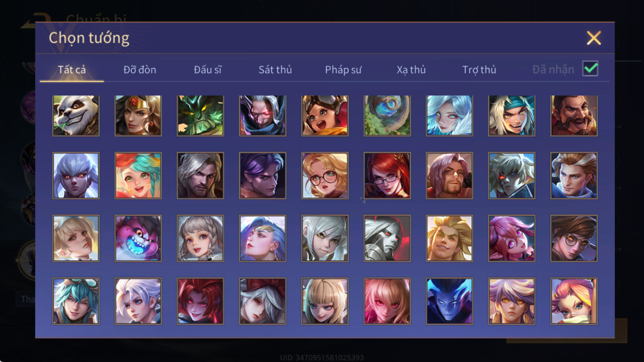Open the Trợ thủ tab
This screenshot has width=644, height=362.
(x=479, y=70)
